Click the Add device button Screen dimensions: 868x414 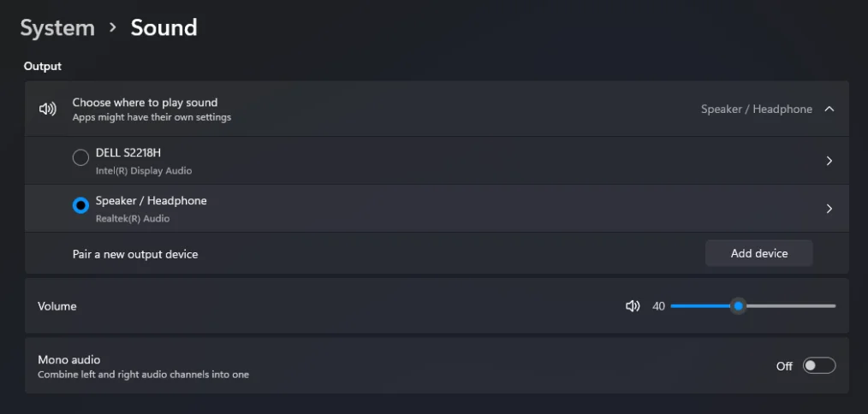click(x=758, y=253)
